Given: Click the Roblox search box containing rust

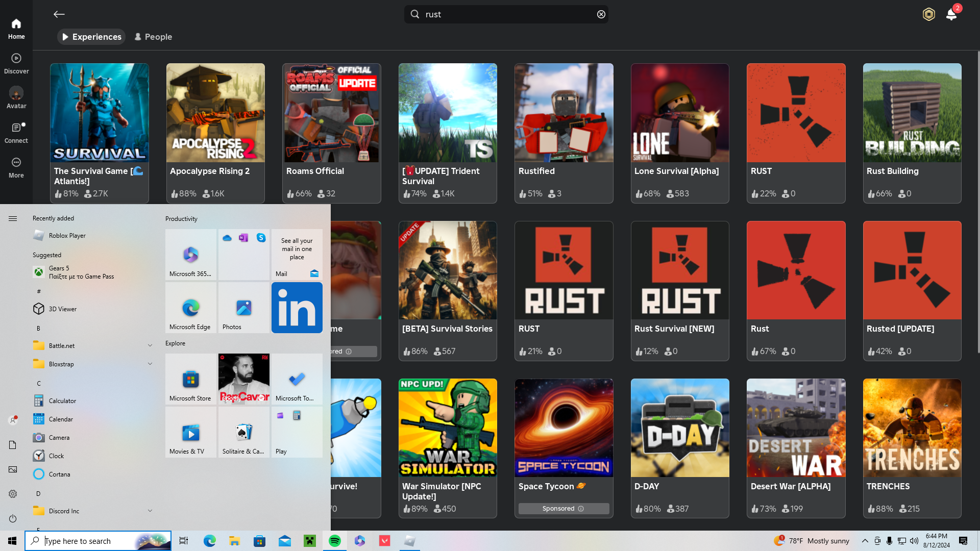Looking at the screenshot, I should click(505, 14).
